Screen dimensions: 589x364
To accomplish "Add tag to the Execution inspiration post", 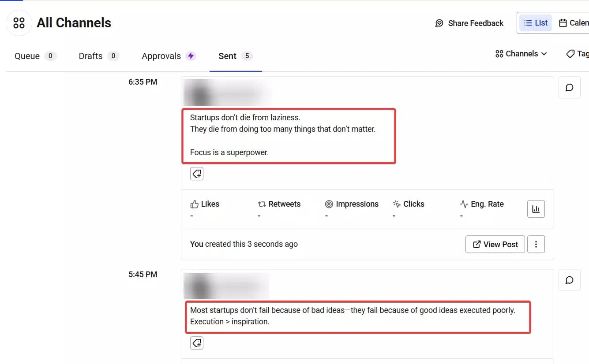I will 197,342.
